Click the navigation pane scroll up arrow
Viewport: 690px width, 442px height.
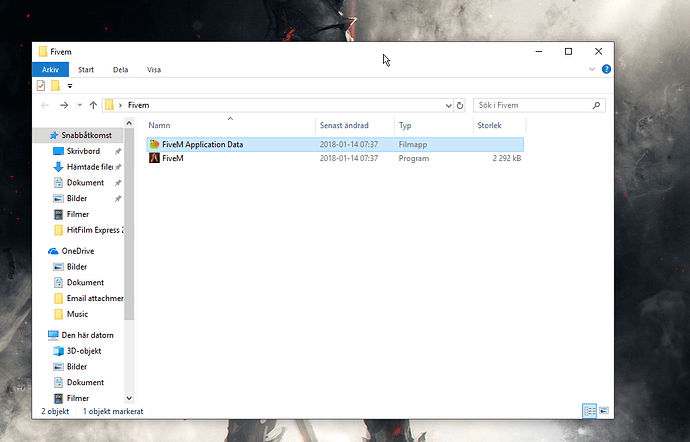click(129, 123)
